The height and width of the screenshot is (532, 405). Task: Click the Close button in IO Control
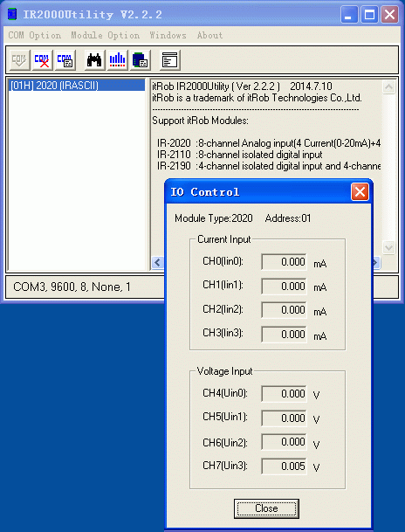(x=266, y=508)
